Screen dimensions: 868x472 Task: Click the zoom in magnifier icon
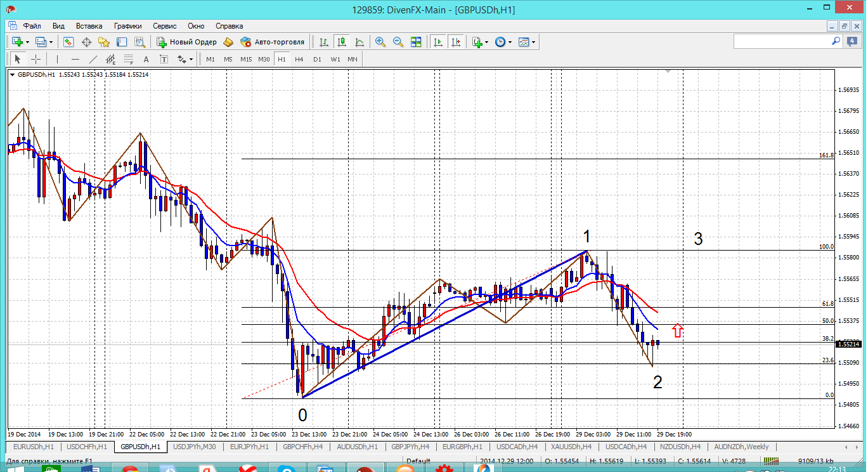pyautogui.click(x=380, y=42)
